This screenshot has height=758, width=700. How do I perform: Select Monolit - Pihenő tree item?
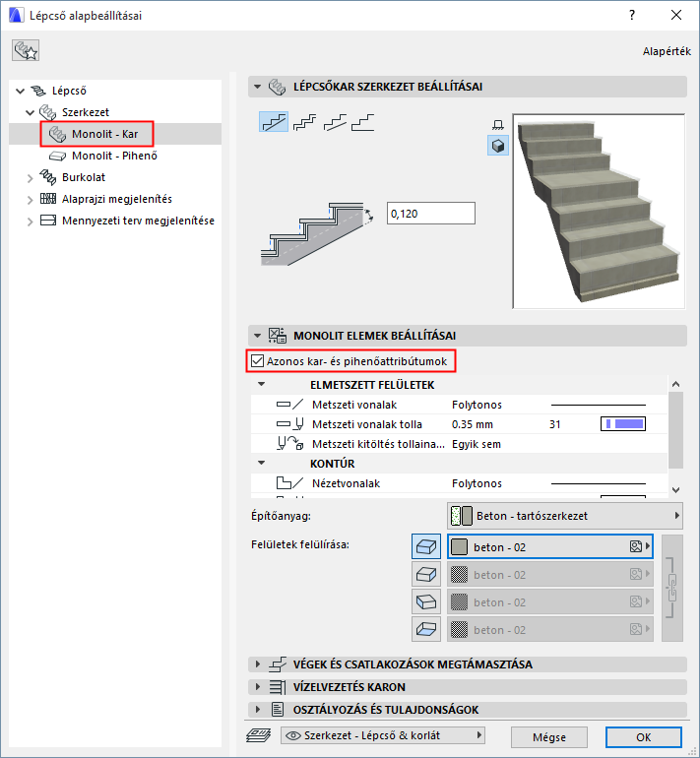pyautogui.click(x=114, y=156)
